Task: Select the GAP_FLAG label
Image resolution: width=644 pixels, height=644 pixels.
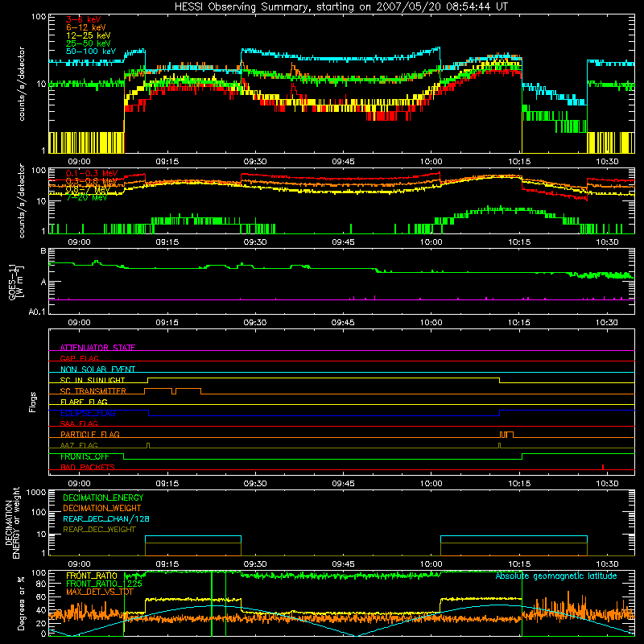Action: point(79,358)
